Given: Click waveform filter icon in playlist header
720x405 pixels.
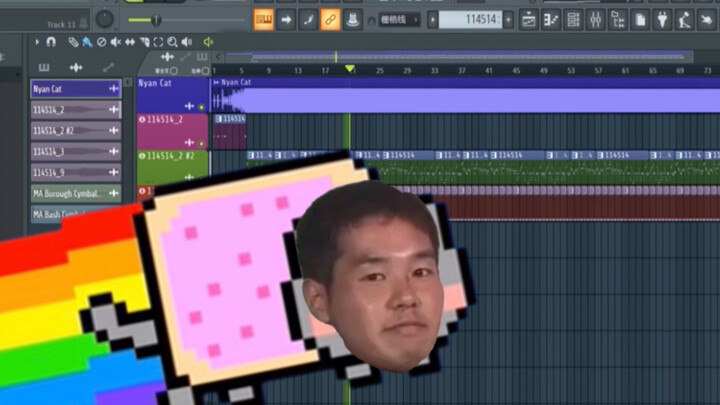Looking at the screenshot, I should (x=167, y=56).
